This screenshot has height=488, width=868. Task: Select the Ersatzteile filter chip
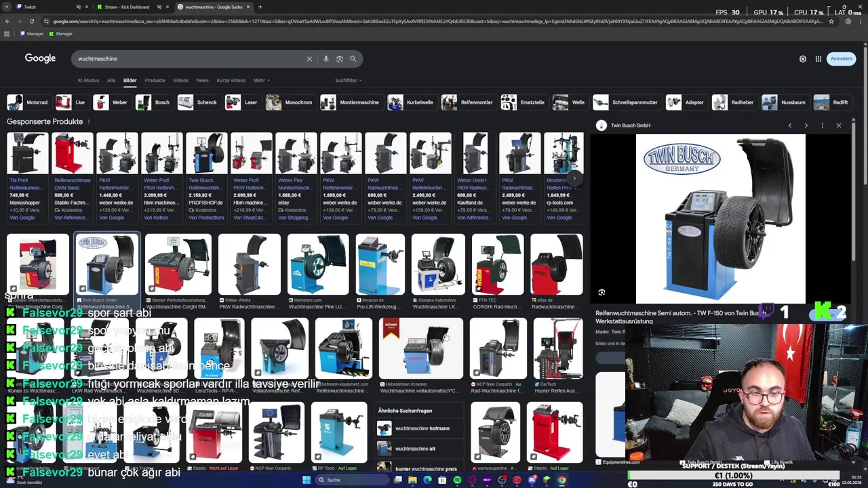click(524, 102)
